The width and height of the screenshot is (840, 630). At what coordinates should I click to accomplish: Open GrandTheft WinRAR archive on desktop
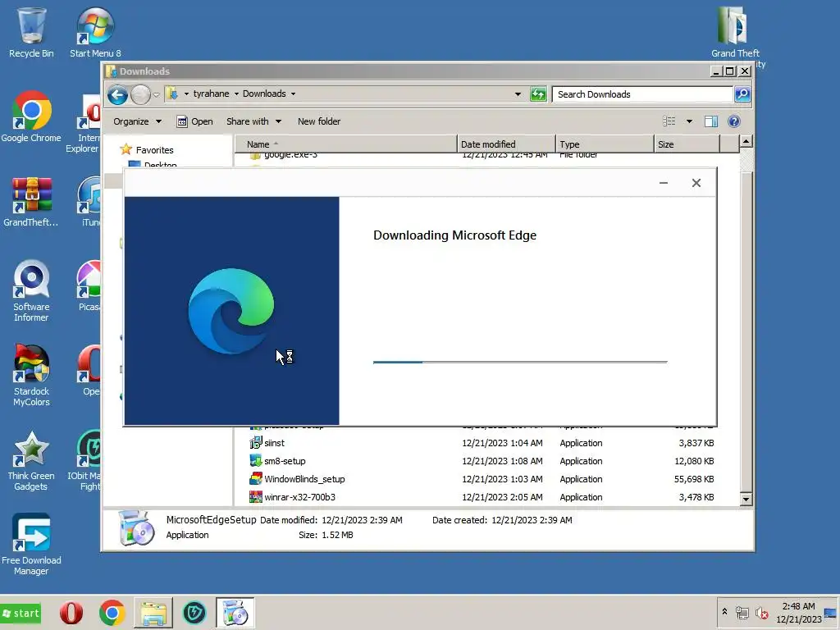point(31,202)
